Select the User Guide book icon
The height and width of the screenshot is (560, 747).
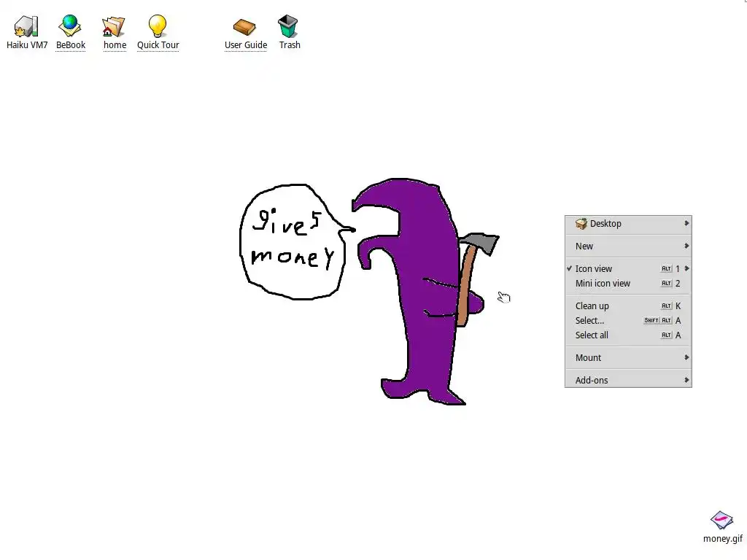(245, 27)
